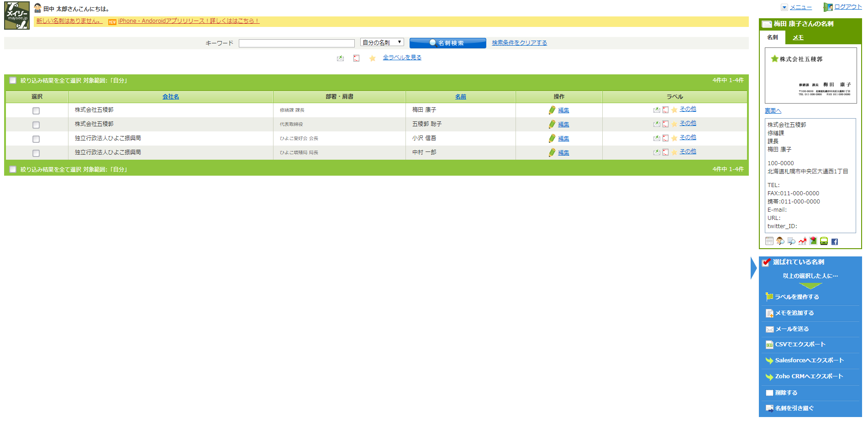Toggle the top select-all filtered results checkbox
Image resolution: width=868 pixels, height=433 pixels.
(x=13, y=80)
